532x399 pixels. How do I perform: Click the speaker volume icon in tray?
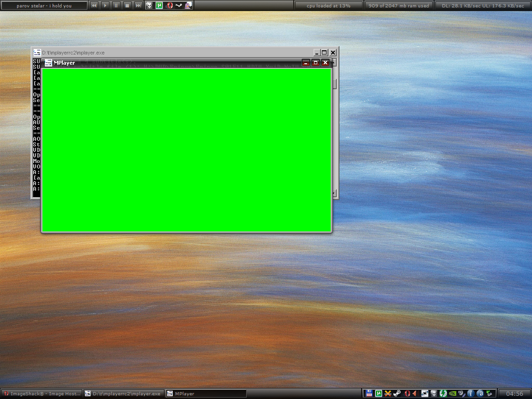pyautogui.click(x=416, y=393)
